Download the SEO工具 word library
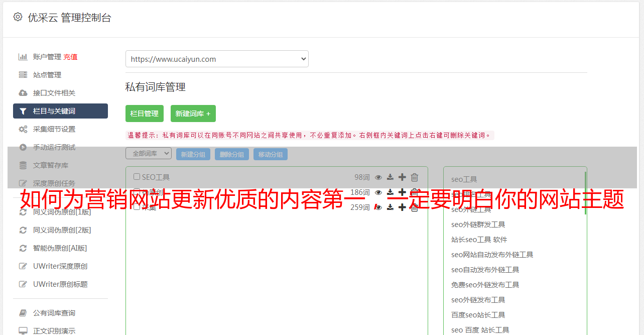The height and width of the screenshot is (335, 644). click(x=390, y=177)
